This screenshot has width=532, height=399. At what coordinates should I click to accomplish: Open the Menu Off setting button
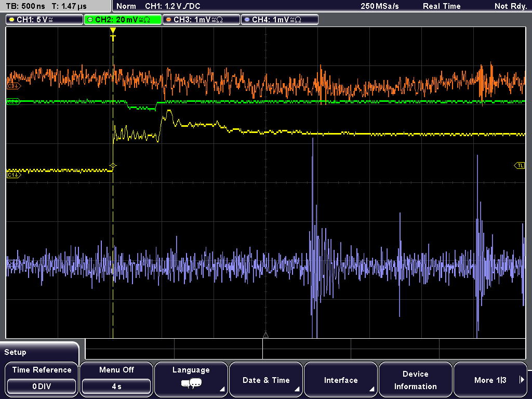[116, 379]
